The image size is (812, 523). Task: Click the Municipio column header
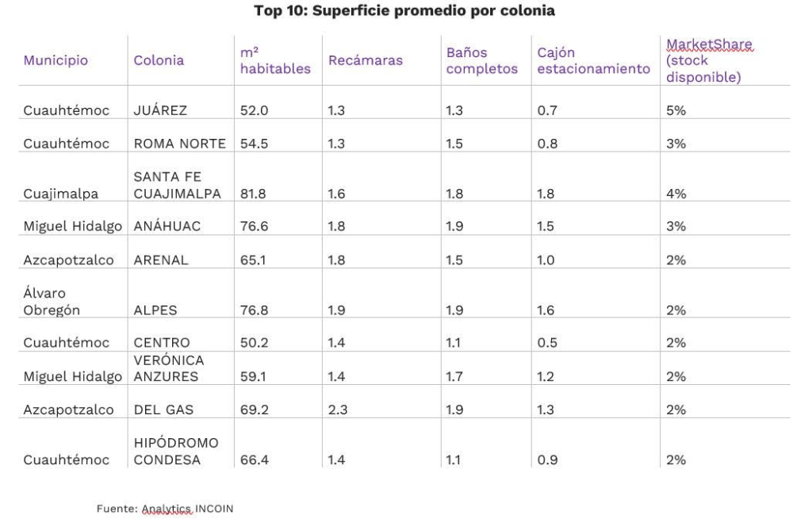56,60
